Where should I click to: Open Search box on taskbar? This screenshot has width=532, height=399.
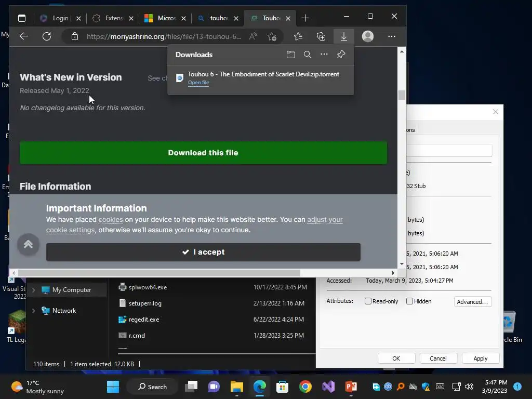coord(152,387)
